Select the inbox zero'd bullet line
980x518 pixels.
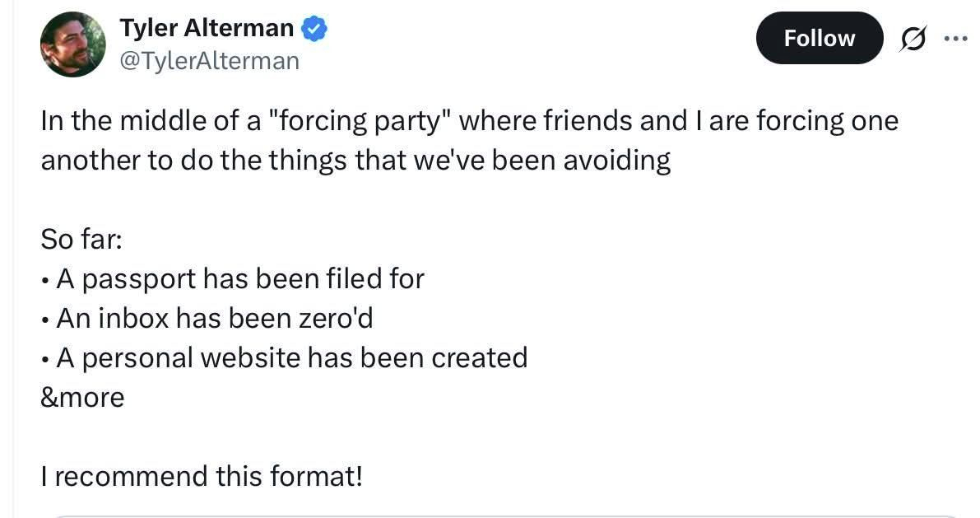[214, 319]
